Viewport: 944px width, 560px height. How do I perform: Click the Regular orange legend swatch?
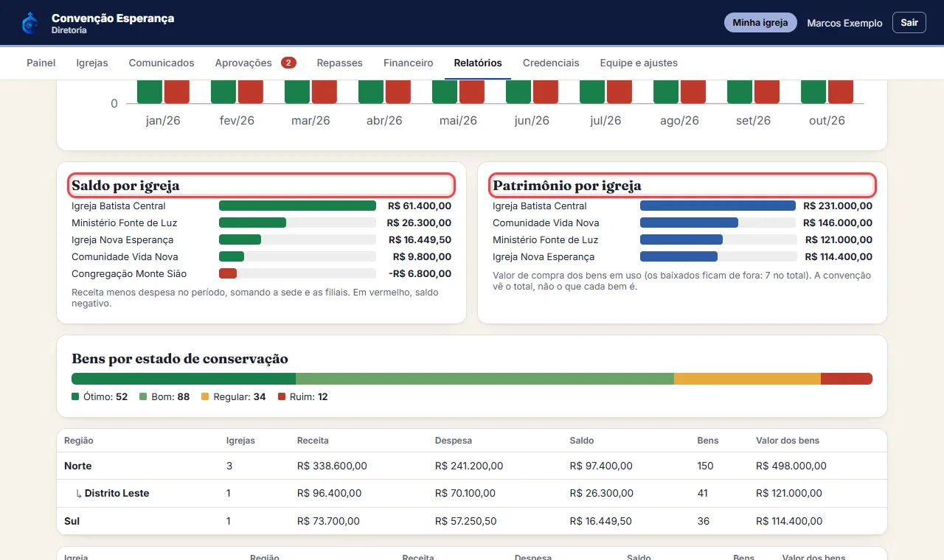click(x=205, y=396)
